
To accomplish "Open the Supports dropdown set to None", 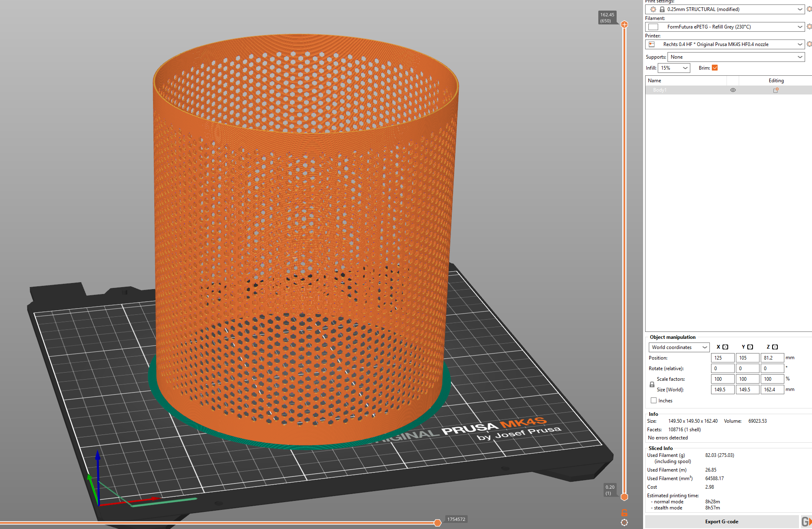I will tap(736, 57).
